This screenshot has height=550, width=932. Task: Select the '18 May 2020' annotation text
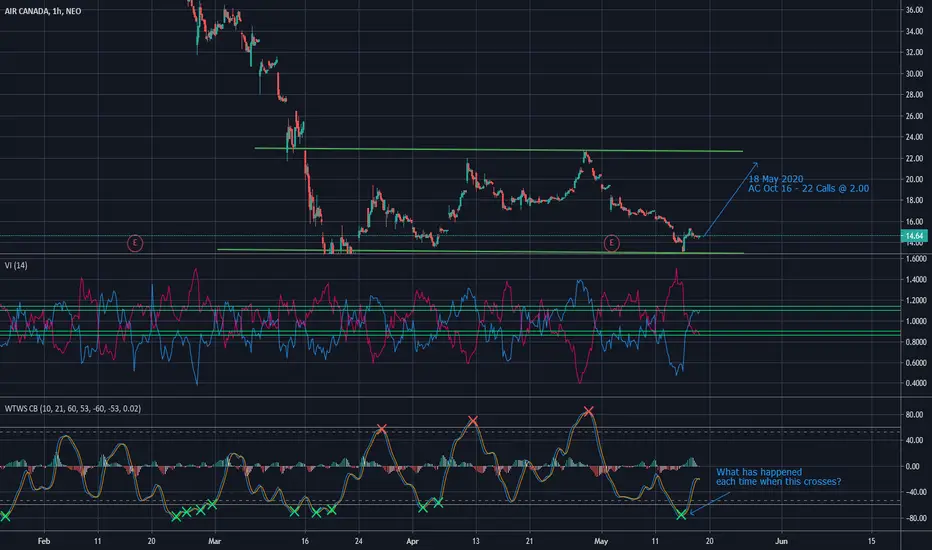point(776,179)
